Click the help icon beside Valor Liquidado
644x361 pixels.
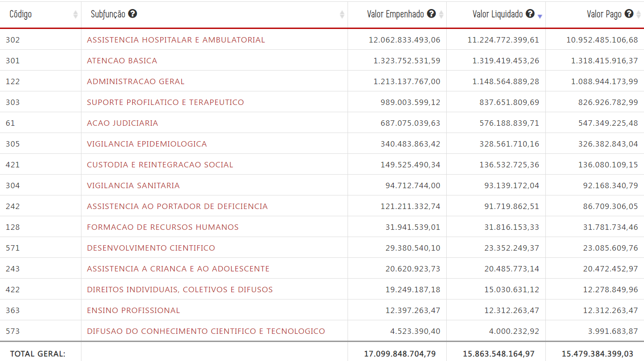[x=530, y=14]
